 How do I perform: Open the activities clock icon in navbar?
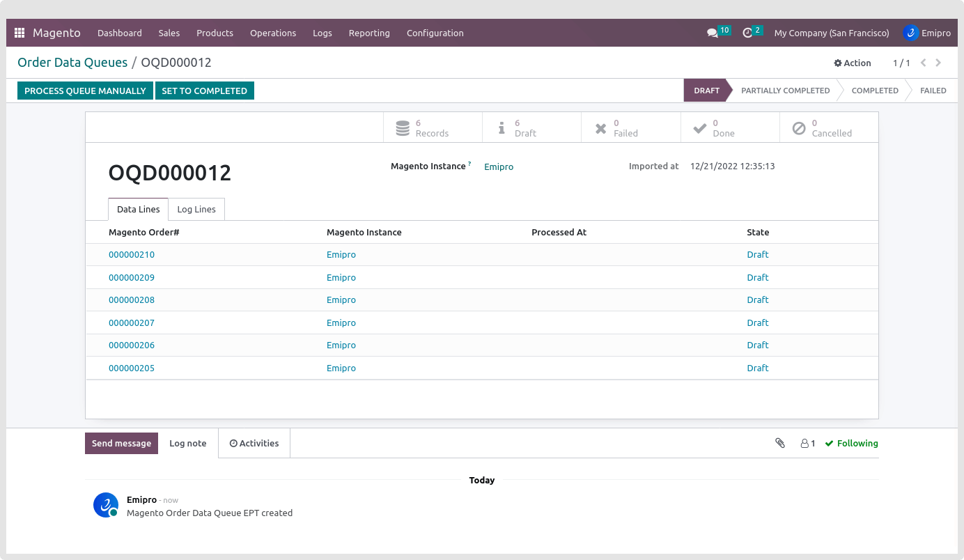(747, 33)
